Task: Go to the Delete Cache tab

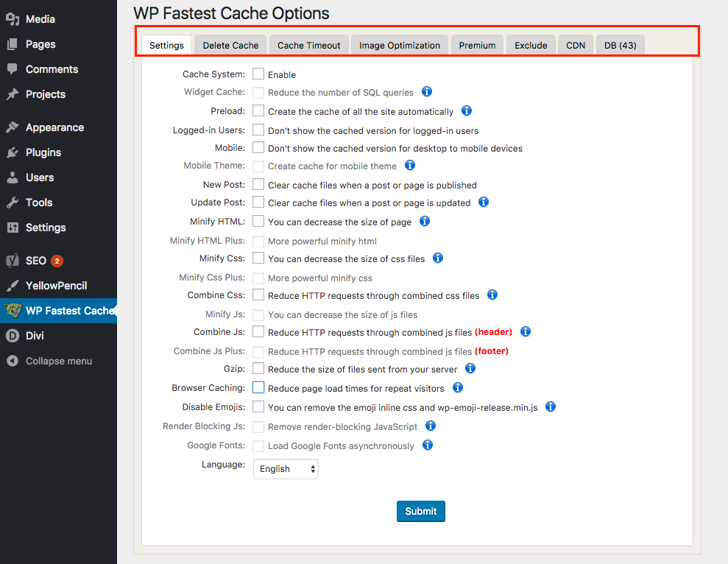Action: click(x=230, y=45)
